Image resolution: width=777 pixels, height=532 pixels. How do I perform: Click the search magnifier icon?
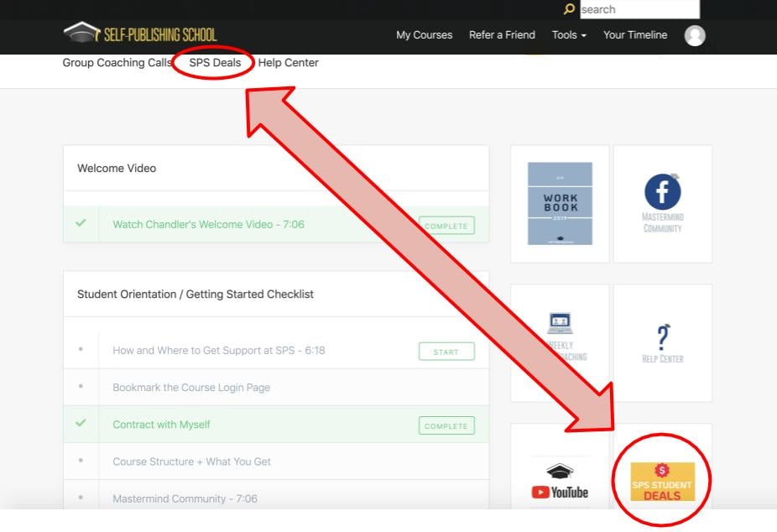click(570, 9)
